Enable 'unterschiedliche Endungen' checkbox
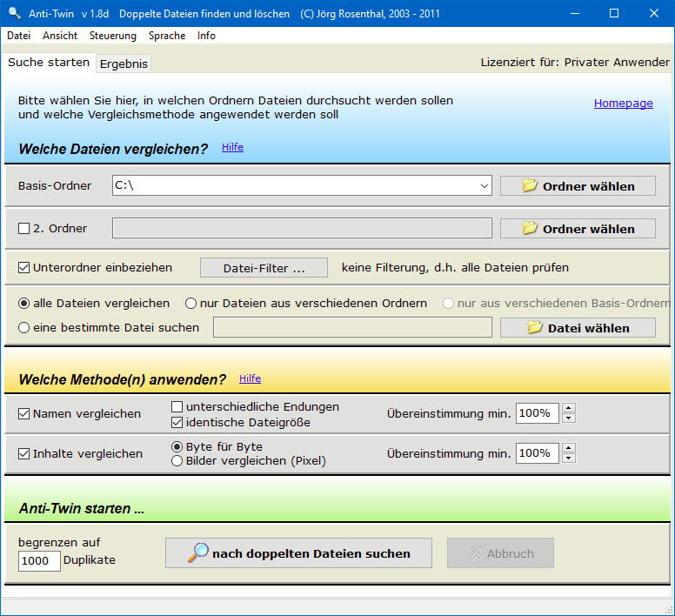The image size is (675, 616). (x=177, y=406)
